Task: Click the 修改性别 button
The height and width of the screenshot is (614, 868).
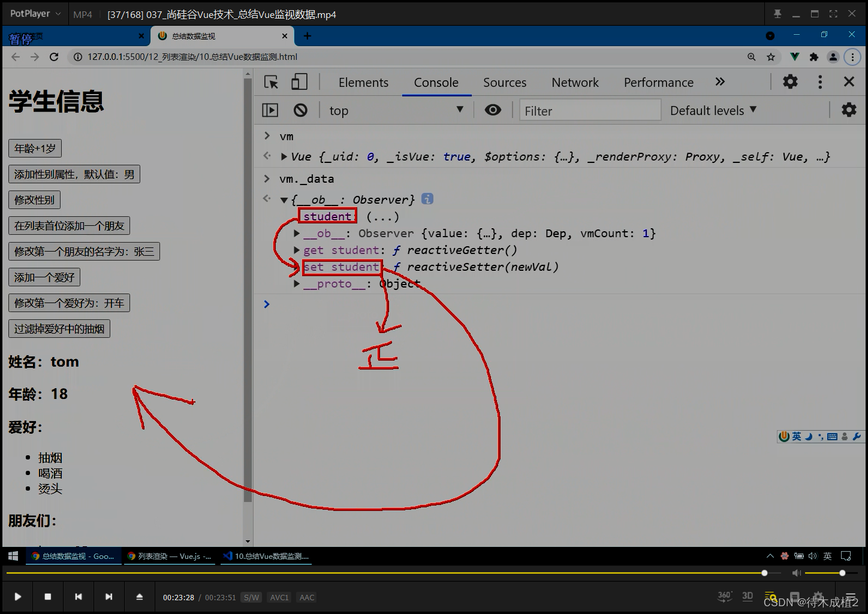Action: click(x=35, y=200)
